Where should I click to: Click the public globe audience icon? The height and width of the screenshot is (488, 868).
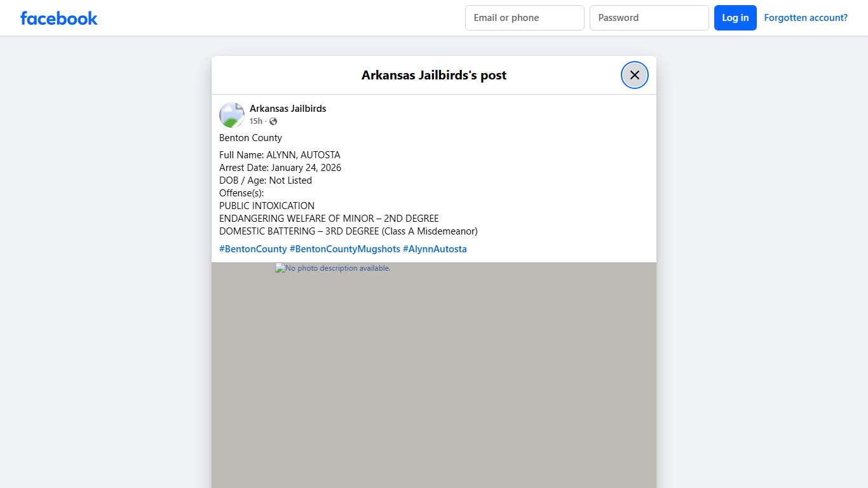(273, 121)
